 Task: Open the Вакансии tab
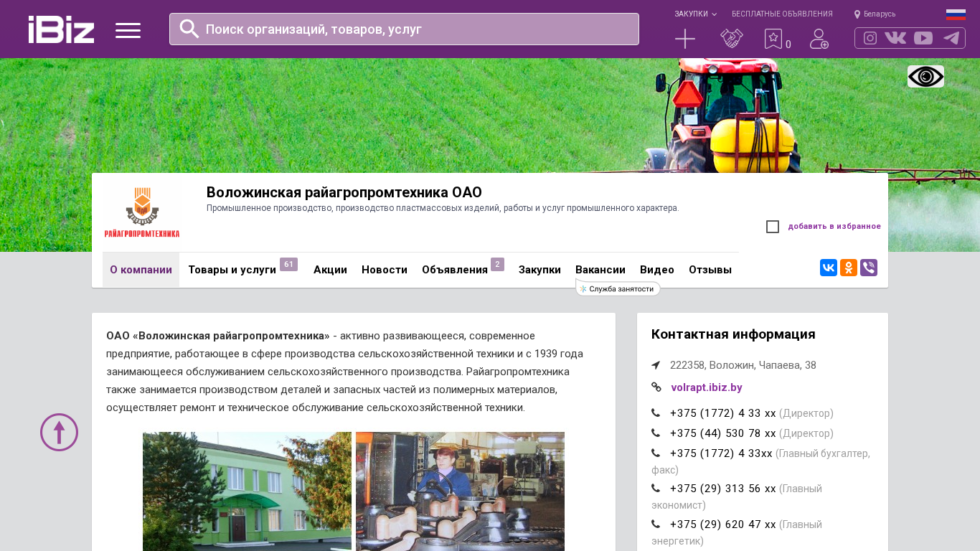(x=600, y=270)
